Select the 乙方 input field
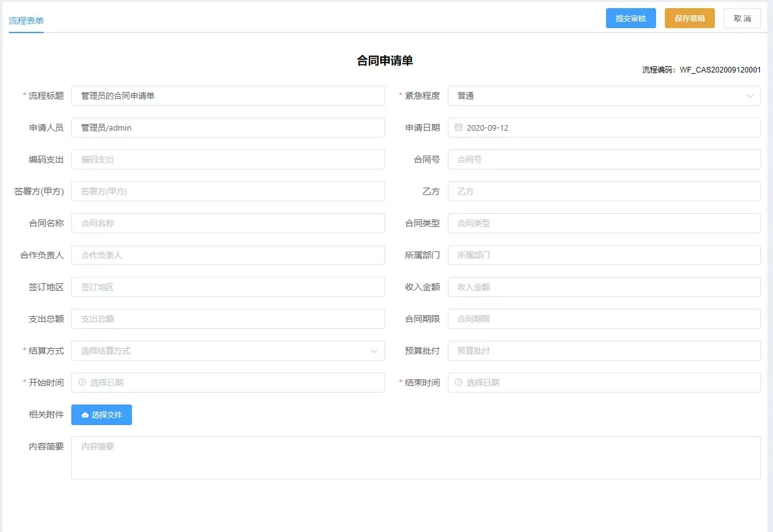This screenshot has width=773, height=532. 604,191
